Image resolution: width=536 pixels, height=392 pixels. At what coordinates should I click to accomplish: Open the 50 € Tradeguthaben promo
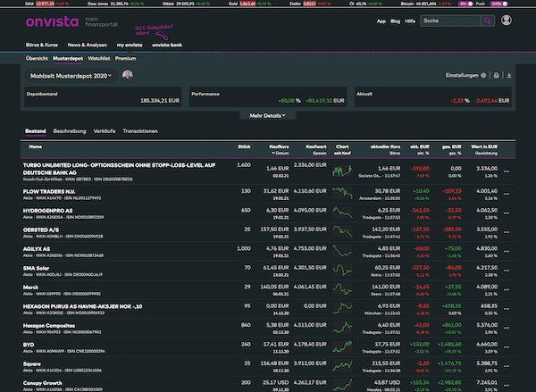[x=154, y=31]
